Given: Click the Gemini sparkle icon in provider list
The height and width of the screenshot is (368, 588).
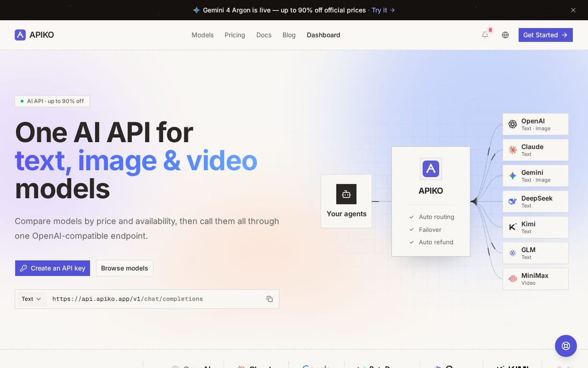Looking at the screenshot, I should point(513,176).
